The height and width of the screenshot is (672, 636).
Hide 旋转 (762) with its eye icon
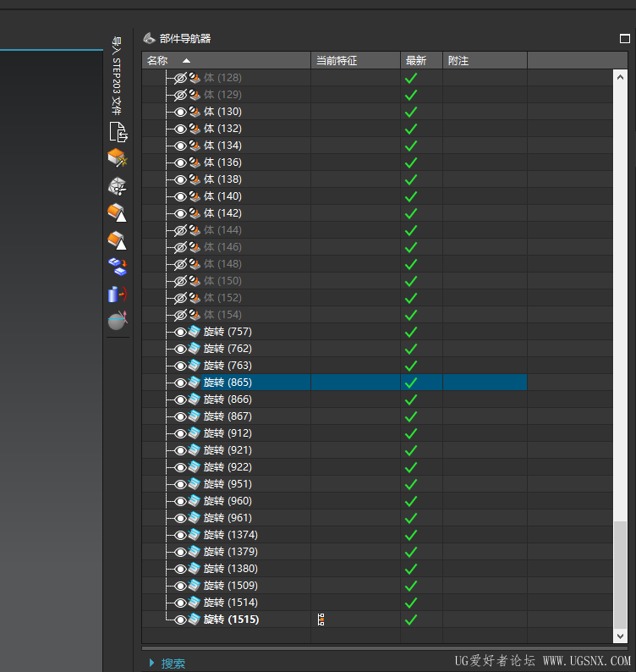pyautogui.click(x=180, y=349)
